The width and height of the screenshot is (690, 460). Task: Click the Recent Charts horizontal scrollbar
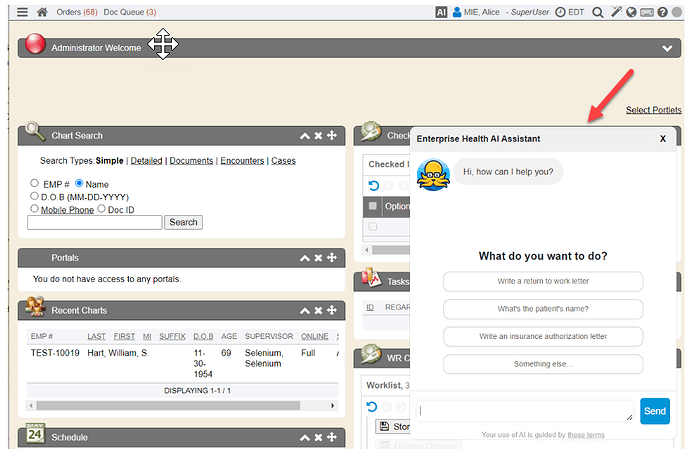point(180,406)
